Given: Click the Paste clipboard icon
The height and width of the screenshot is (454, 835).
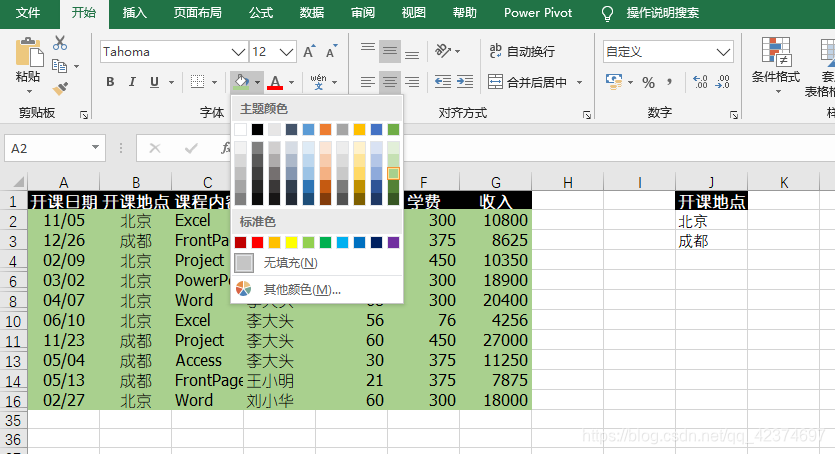Looking at the screenshot, I should pos(29,52).
